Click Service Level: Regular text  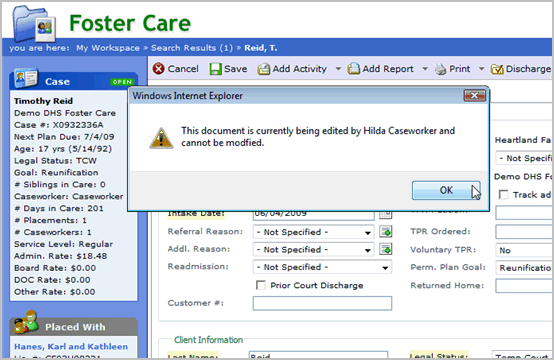pyautogui.click(x=64, y=244)
